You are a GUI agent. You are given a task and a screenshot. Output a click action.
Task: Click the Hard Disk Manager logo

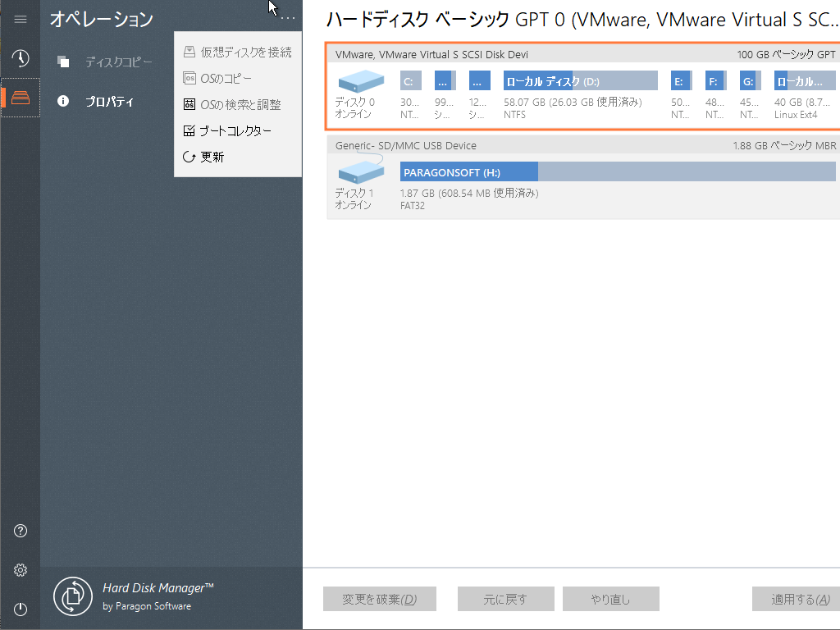pyautogui.click(x=72, y=596)
